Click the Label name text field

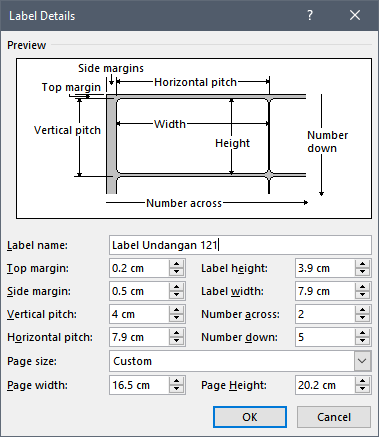point(240,245)
